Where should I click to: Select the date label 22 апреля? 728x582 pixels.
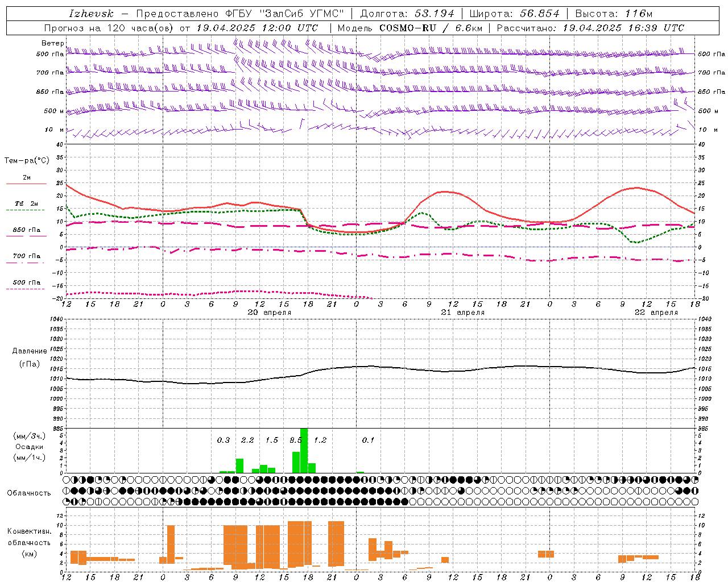pos(656,313)
